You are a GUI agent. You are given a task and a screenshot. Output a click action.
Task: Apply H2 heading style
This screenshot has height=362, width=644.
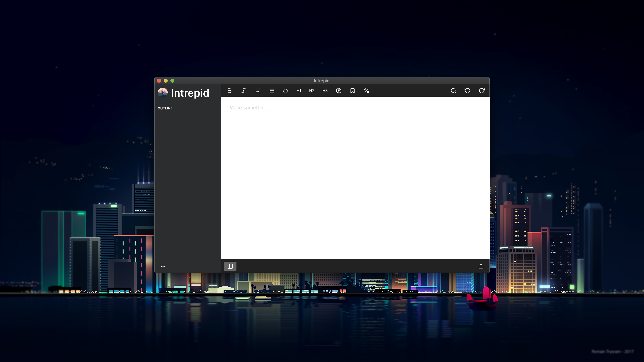tap(311, 91)
